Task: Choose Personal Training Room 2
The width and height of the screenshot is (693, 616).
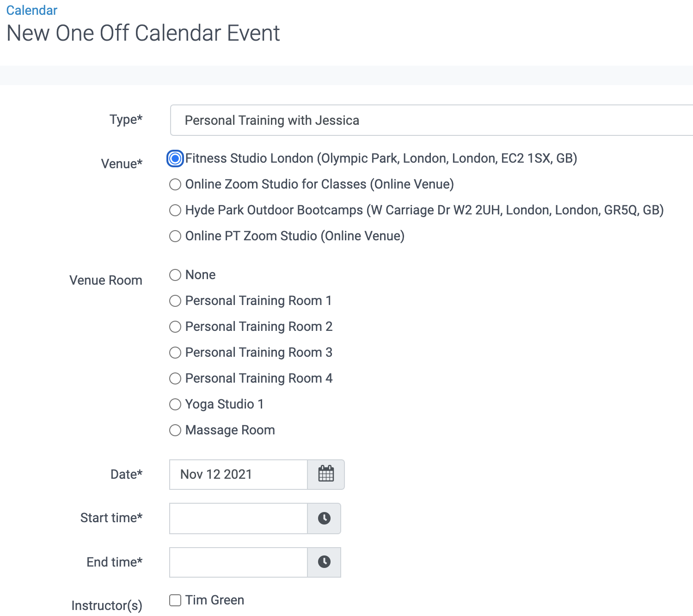Action: tap(175, 327)
